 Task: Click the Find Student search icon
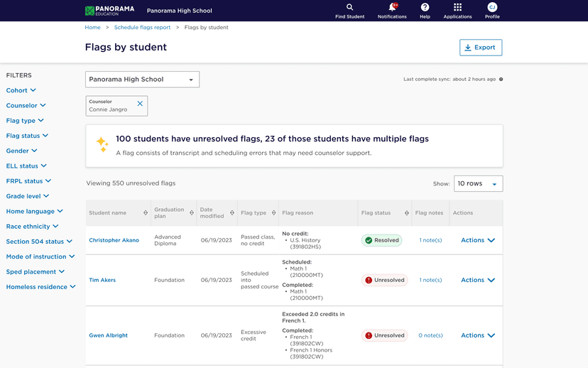click(349, 7)
